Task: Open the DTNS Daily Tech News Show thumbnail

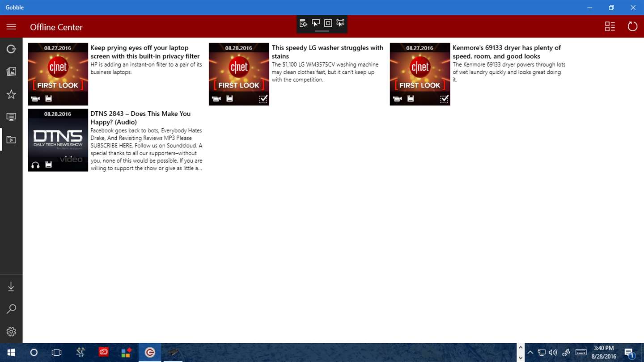Action: [58, 140]
